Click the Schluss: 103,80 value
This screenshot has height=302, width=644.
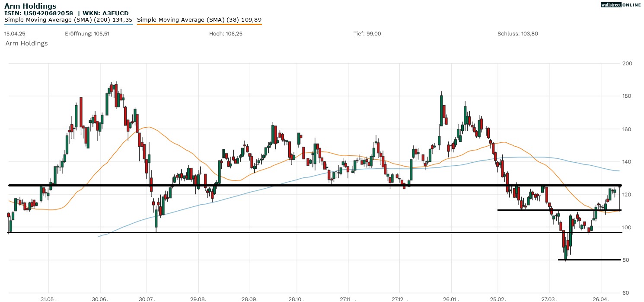[518, 34]
